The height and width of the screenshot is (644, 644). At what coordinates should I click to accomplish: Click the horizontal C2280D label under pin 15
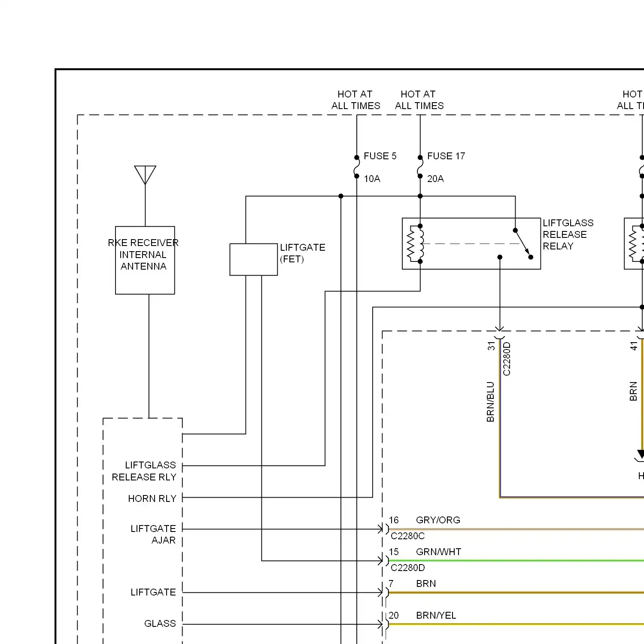(x=408, y=568)
